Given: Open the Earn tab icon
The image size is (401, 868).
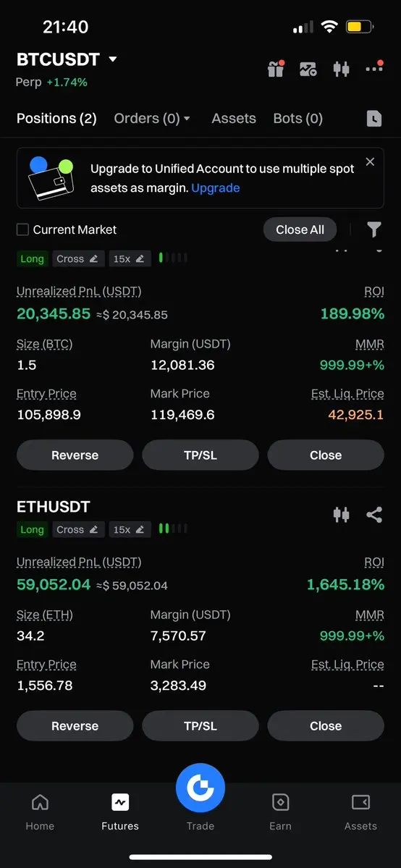Looking at the screenshot, I should coord(280,802).
